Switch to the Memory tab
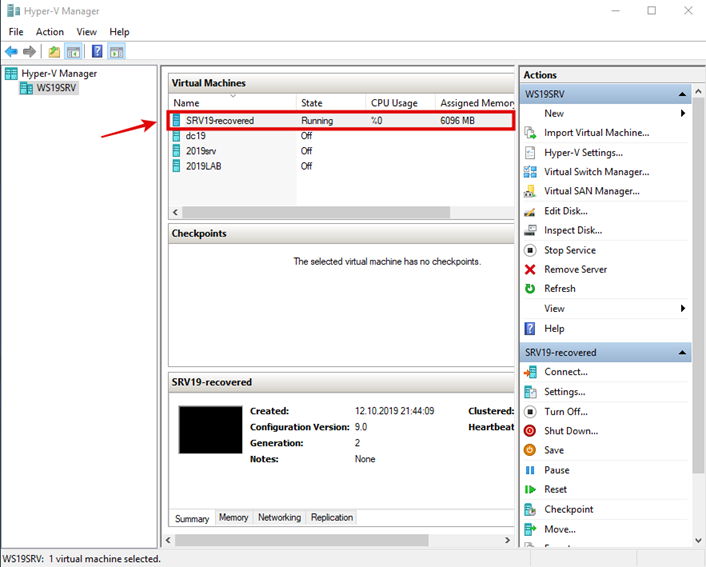706x567 pixels. pos(233,517)
